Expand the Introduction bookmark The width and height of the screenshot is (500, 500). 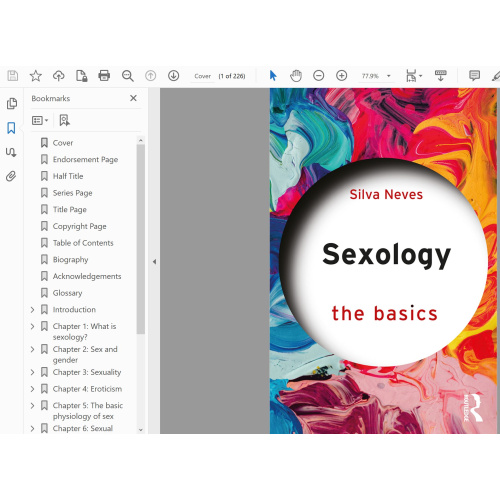[x=32, y=310]
